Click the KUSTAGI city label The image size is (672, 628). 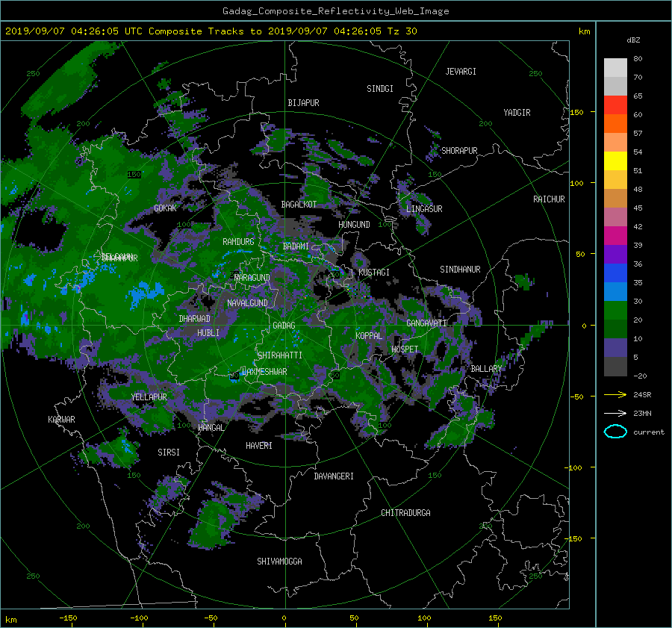tap(374, 273)
